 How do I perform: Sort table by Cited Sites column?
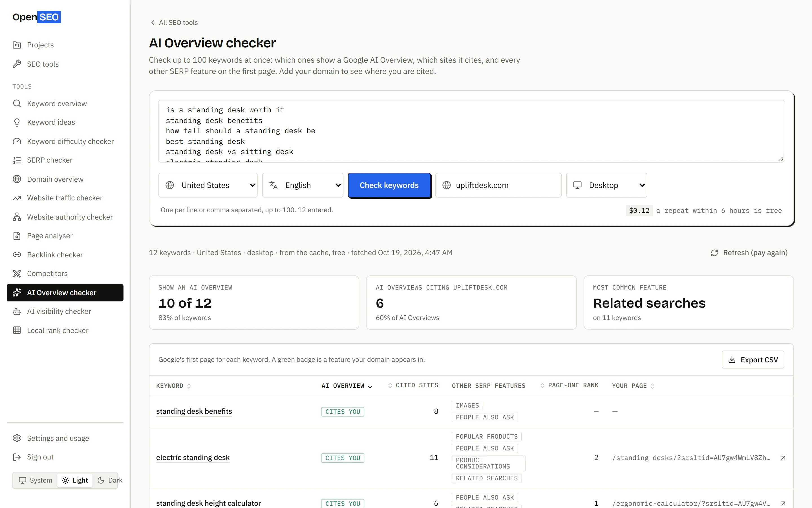(x=413, y=385)
